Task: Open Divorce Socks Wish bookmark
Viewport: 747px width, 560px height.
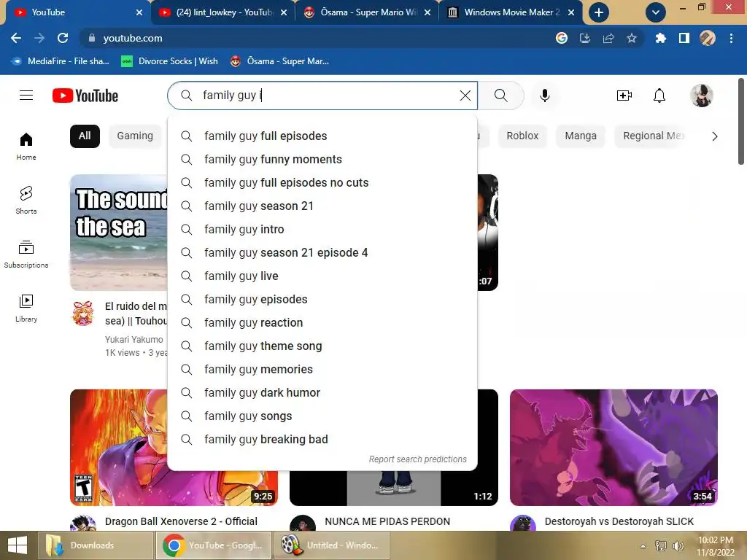Action: (169, 61)
